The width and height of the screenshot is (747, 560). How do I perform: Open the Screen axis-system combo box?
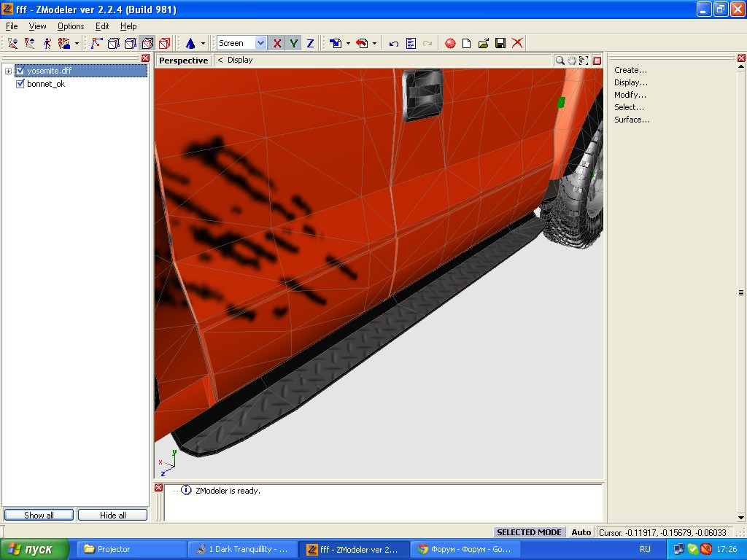(241, 43)
